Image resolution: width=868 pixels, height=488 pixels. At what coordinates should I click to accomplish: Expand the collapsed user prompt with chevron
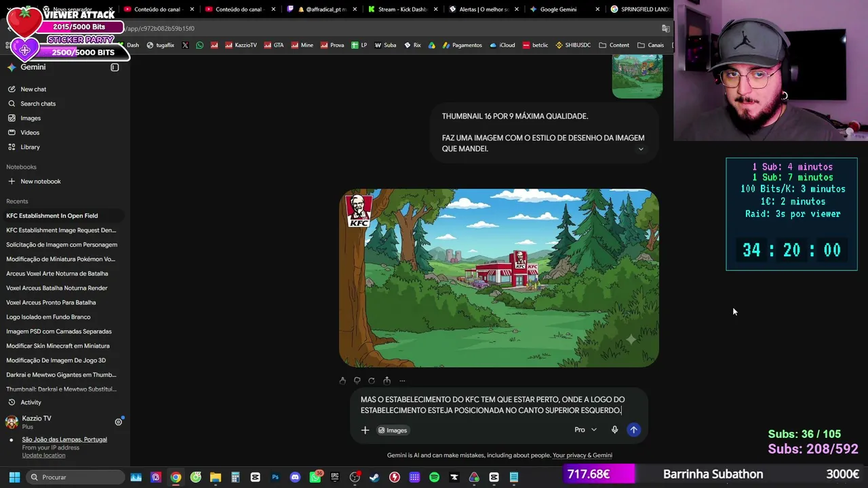pyautogui.click(x=640, y=148)
